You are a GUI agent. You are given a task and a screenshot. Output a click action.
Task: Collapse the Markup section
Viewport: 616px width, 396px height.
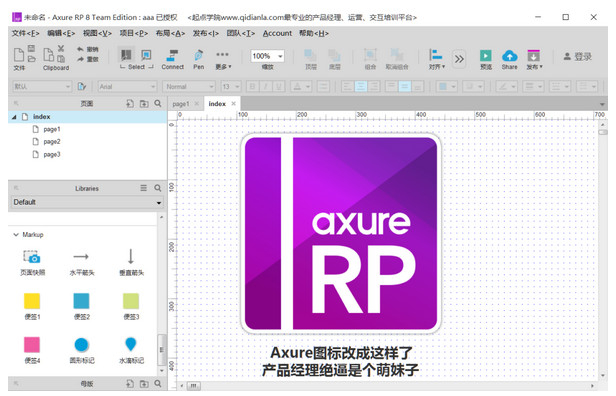[16, 235]
